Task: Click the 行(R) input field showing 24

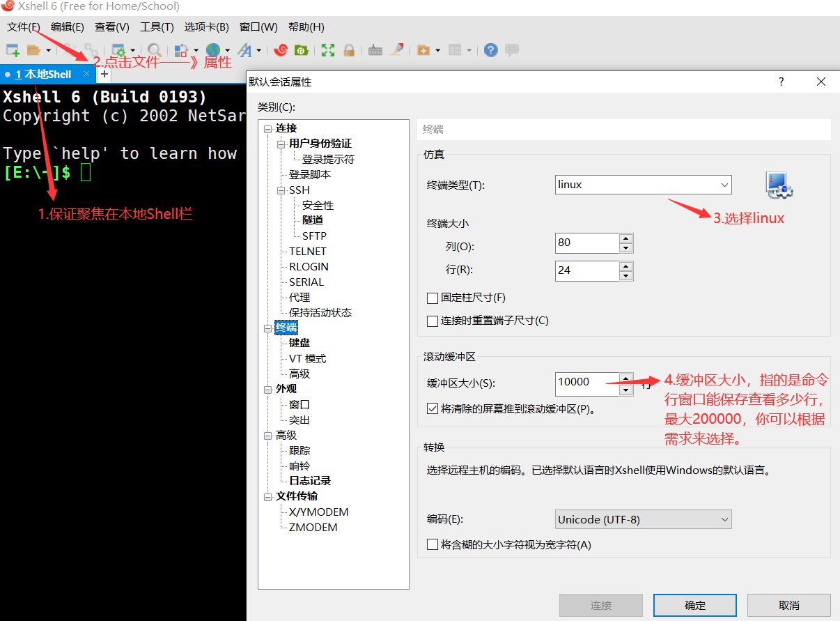Action: [587, 270]
